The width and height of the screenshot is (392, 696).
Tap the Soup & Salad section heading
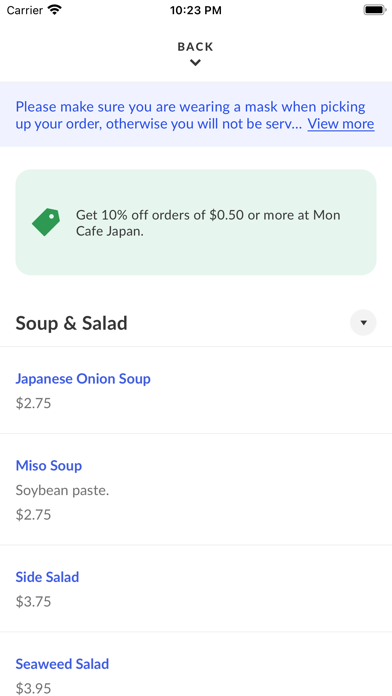click(x=71, y=323)
